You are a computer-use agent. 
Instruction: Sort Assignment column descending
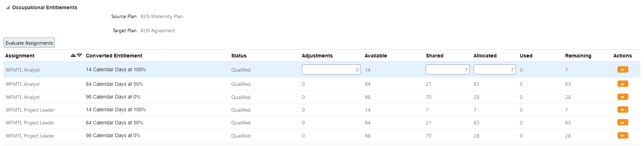point(79,55)
